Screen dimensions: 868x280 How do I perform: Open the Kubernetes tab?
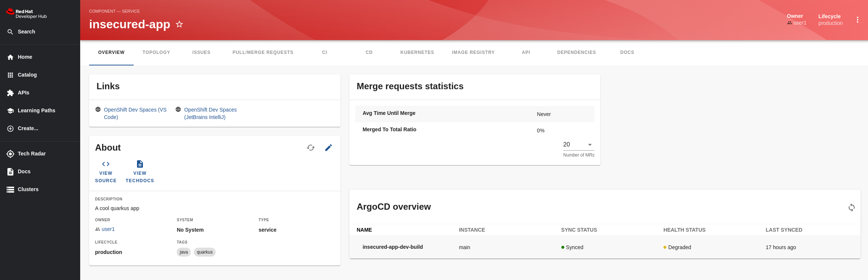point(417,52)
